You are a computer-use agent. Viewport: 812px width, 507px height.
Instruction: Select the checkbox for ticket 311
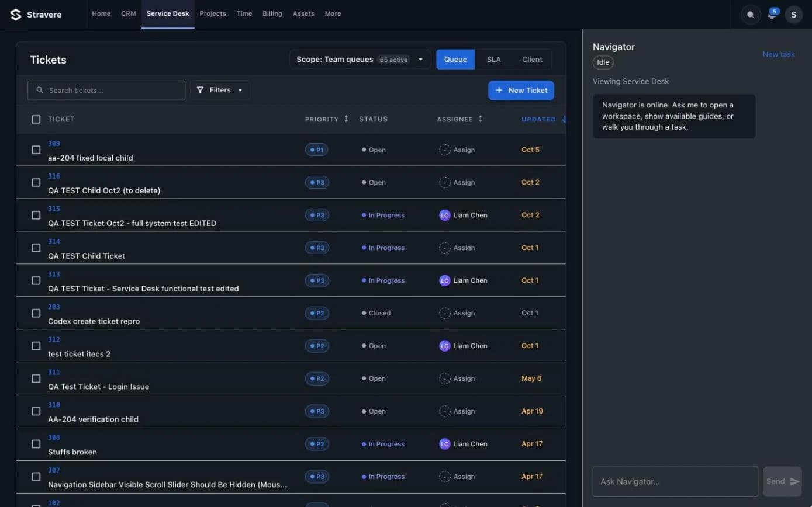point(36,378)
